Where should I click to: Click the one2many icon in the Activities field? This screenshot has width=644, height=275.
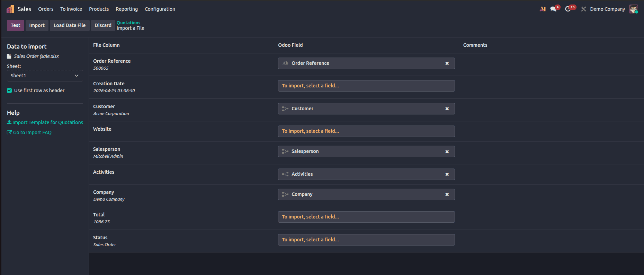point(285,174)
